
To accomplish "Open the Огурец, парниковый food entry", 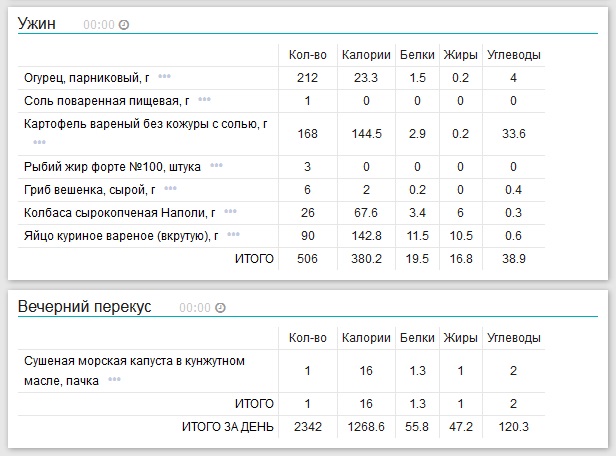I will tap(86, 77).
